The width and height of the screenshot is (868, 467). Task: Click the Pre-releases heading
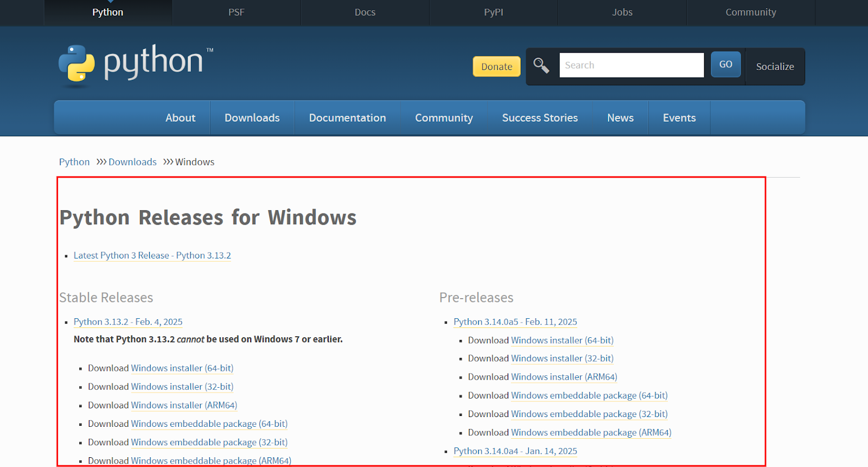coord(476,298)
